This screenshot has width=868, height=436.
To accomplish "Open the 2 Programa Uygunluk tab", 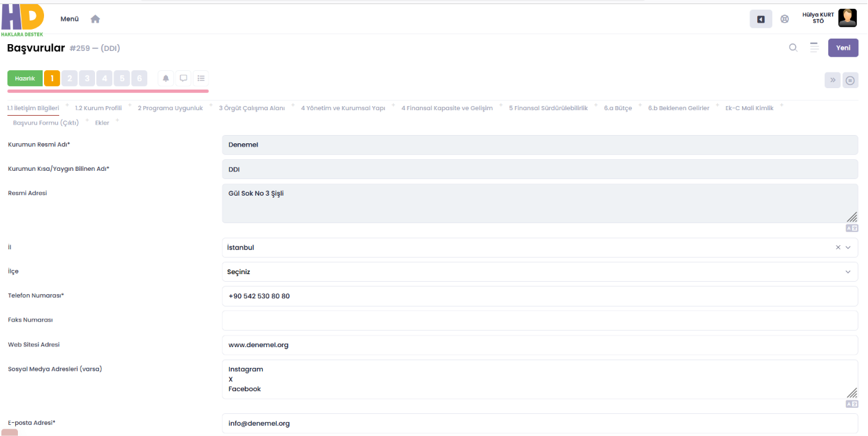I will pyautogui.click(x=171, y=108).
